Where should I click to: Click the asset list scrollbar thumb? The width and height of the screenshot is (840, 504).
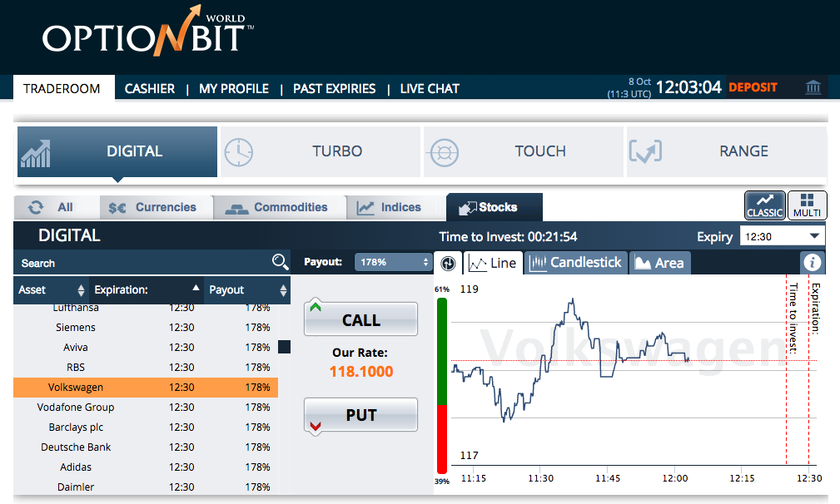284,348
